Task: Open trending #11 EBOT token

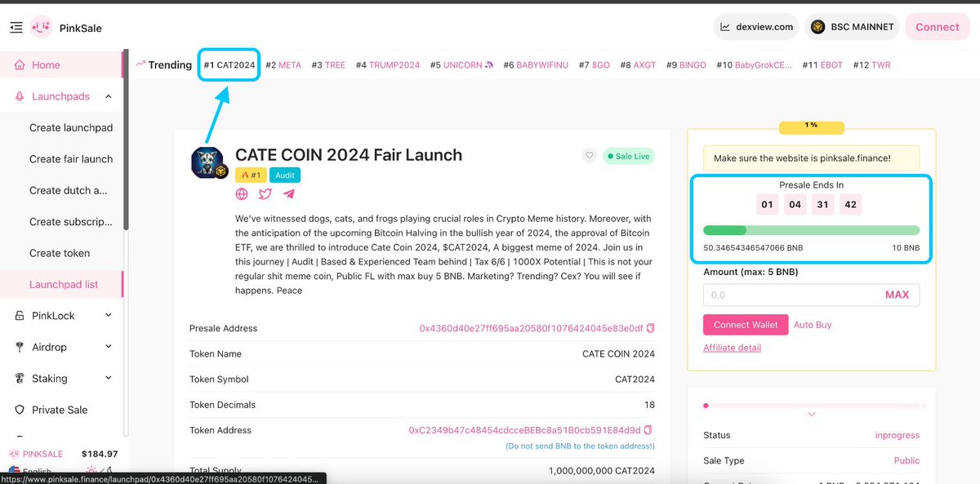Action: 822,64
